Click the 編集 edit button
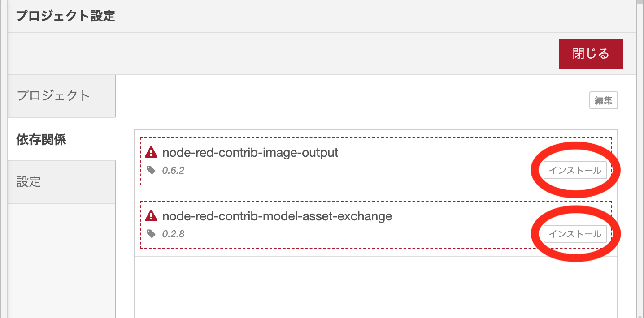The image size is (644, 318). tap(604, 101)
